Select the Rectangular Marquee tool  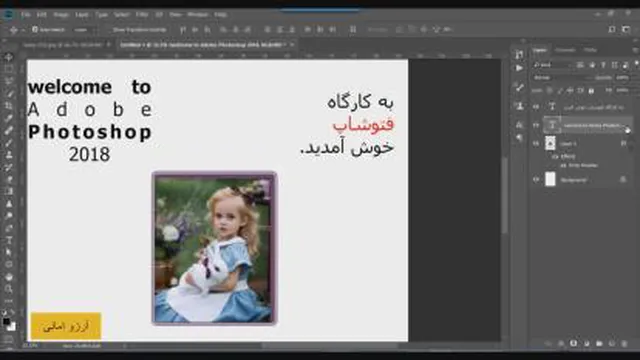9,69
